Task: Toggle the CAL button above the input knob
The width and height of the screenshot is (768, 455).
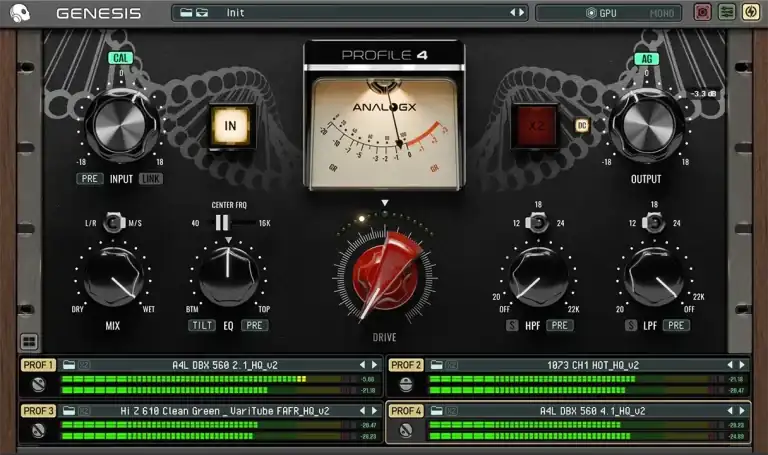Action: (120, 58)
